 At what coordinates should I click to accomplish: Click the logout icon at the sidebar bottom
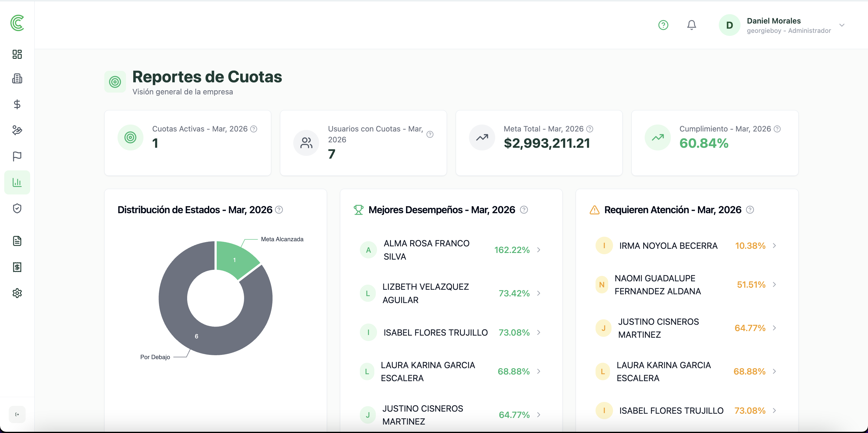point(17,414)
